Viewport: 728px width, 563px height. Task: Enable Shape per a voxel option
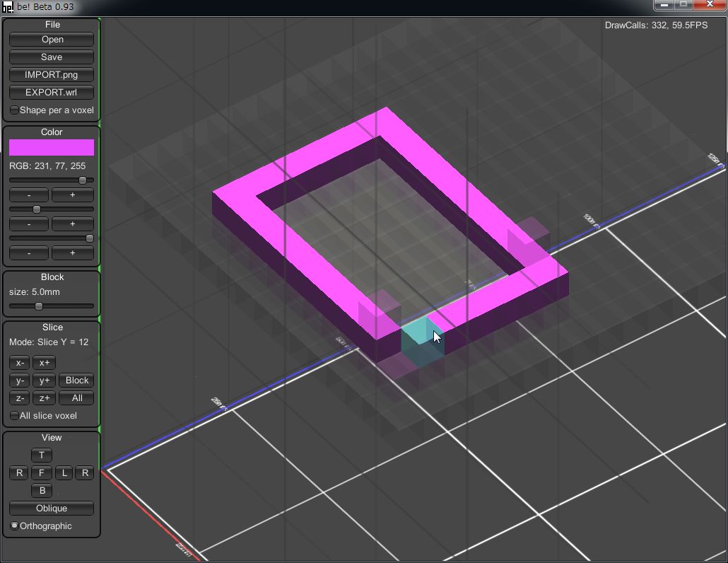[x=15, y=110]
